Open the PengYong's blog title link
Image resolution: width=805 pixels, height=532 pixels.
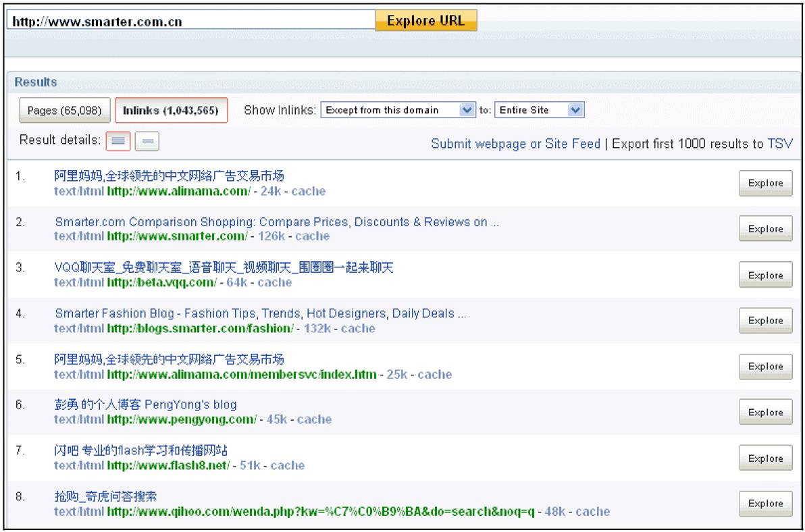tap(146, 405)
